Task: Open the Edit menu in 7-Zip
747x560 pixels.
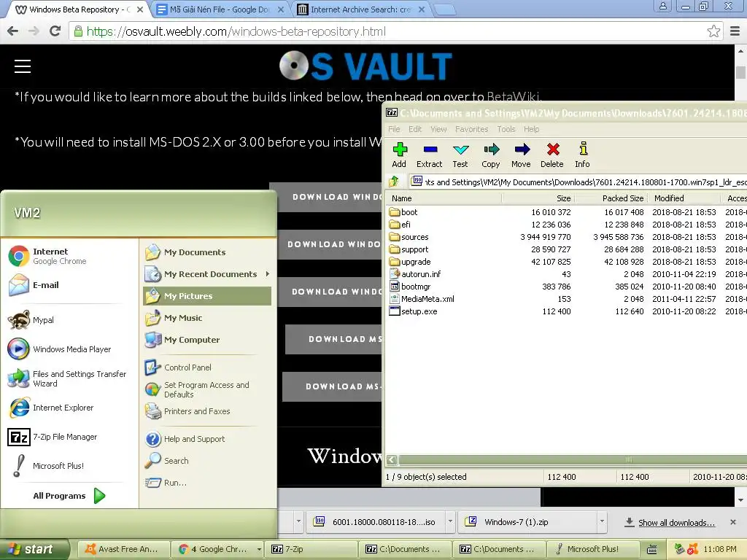Action: (x=415, y=129)
